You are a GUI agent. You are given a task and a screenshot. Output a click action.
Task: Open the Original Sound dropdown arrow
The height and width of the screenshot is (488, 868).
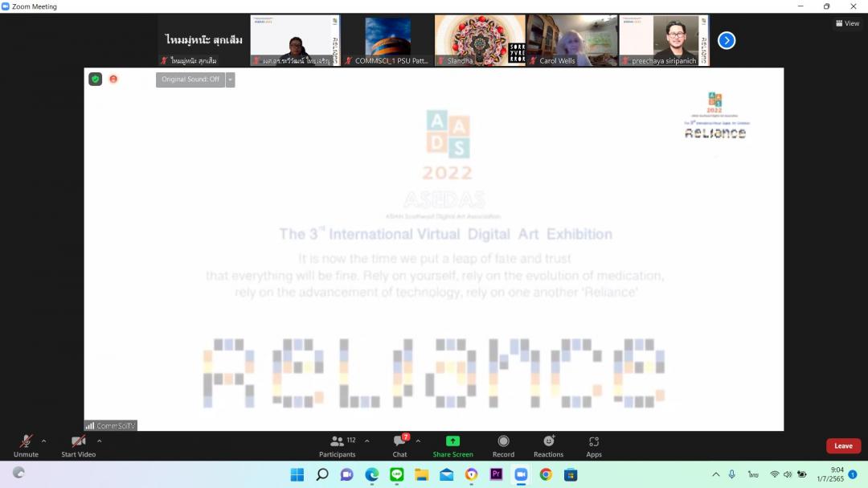(231, 80)
